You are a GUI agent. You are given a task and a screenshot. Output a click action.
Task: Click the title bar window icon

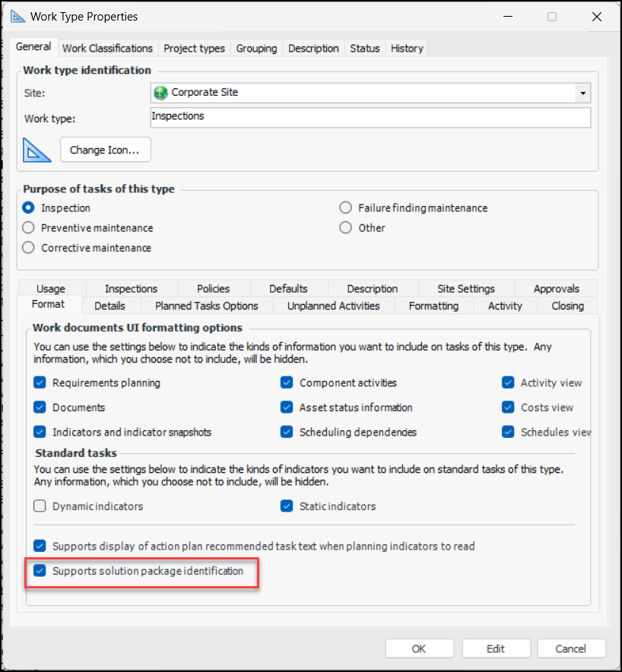coord(17,17)
